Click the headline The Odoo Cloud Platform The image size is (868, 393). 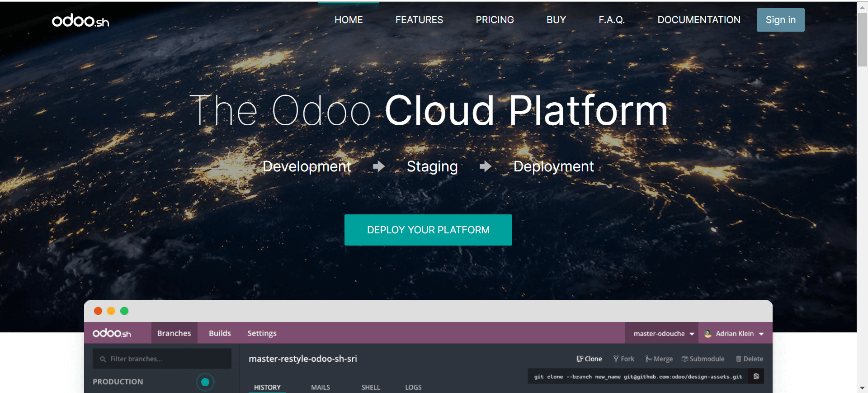(x=429, y=110)
